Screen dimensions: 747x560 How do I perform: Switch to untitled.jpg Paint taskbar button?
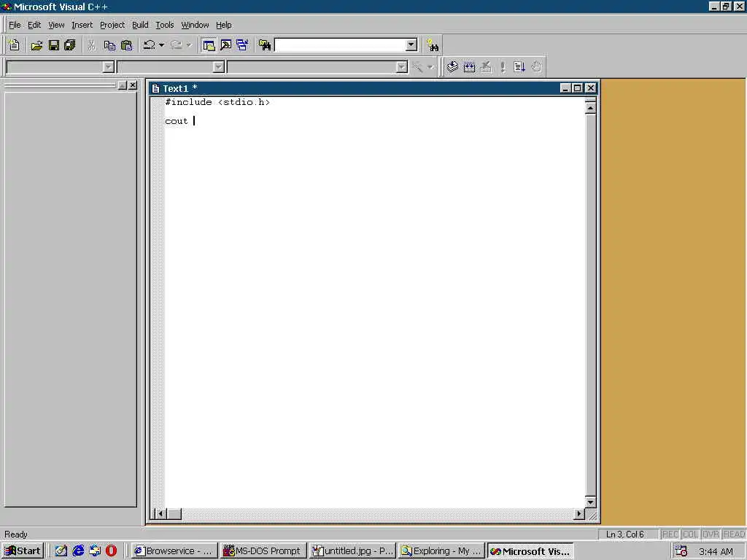[x=352, y=551]
